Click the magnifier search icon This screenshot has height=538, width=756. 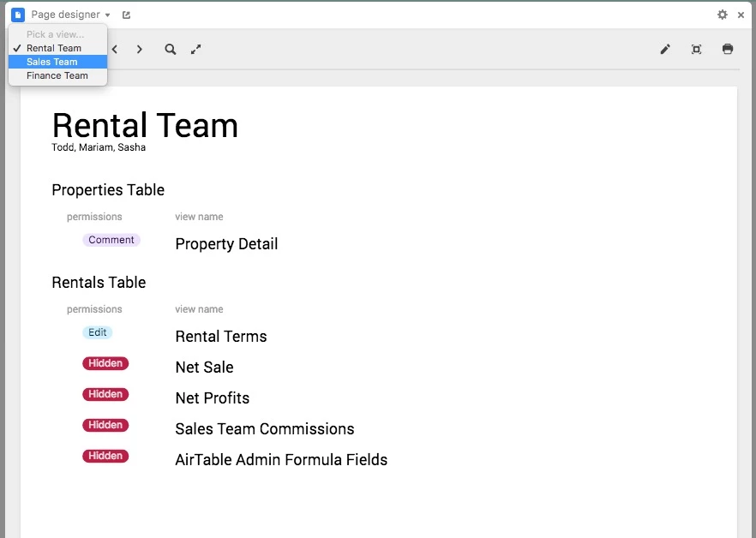[x=171, y=49]
